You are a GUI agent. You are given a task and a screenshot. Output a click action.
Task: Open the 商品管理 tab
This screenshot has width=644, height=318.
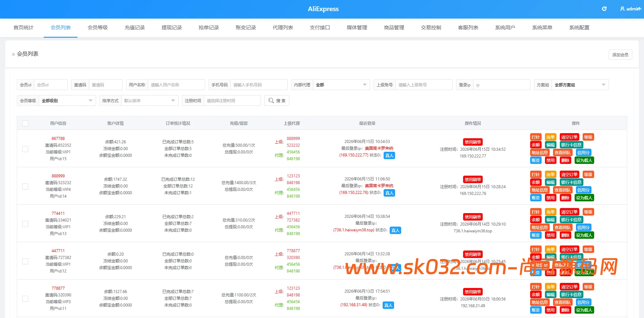tap(394, 28)
